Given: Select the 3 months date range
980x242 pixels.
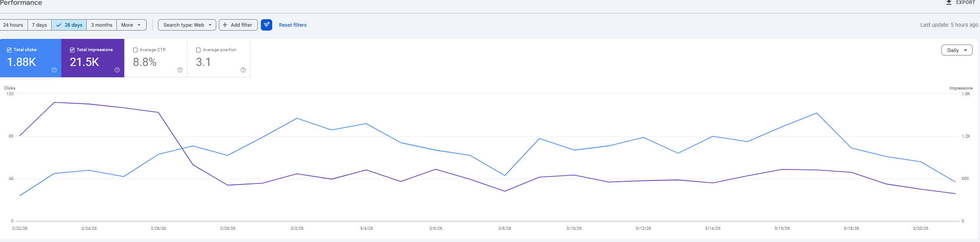Looking at the screenshot, I should 102,25.
